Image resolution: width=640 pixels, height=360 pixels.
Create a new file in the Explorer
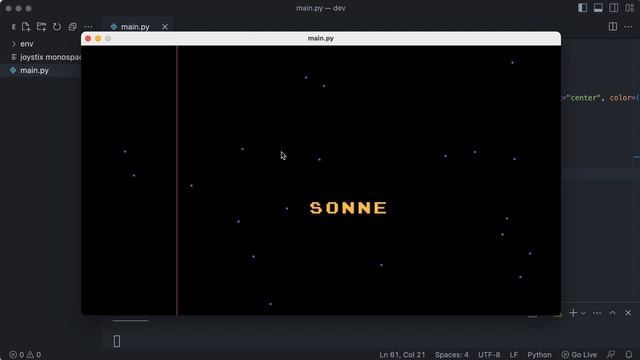26,27
